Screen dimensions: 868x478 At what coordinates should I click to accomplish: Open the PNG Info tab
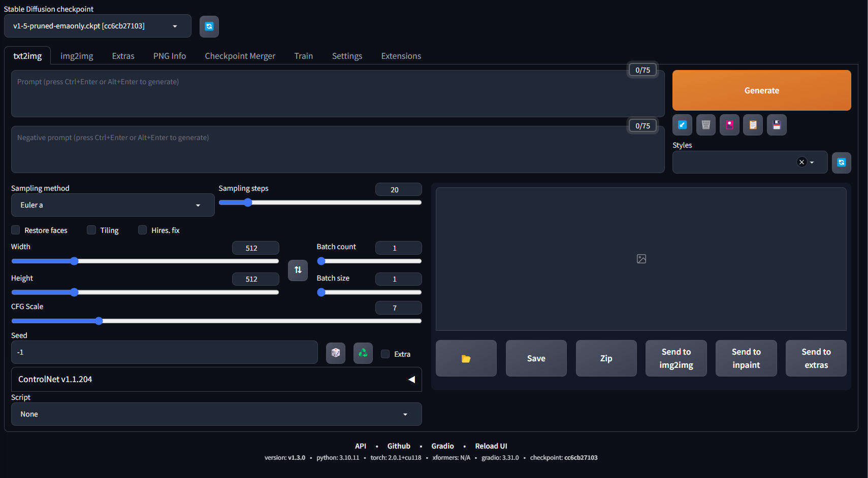[x=170, y=56]
